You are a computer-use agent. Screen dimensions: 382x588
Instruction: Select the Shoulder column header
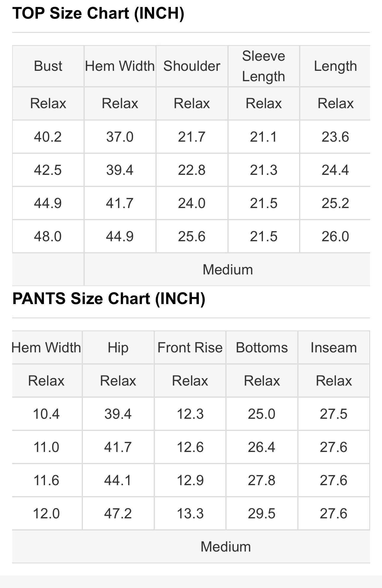click(192, 66)
